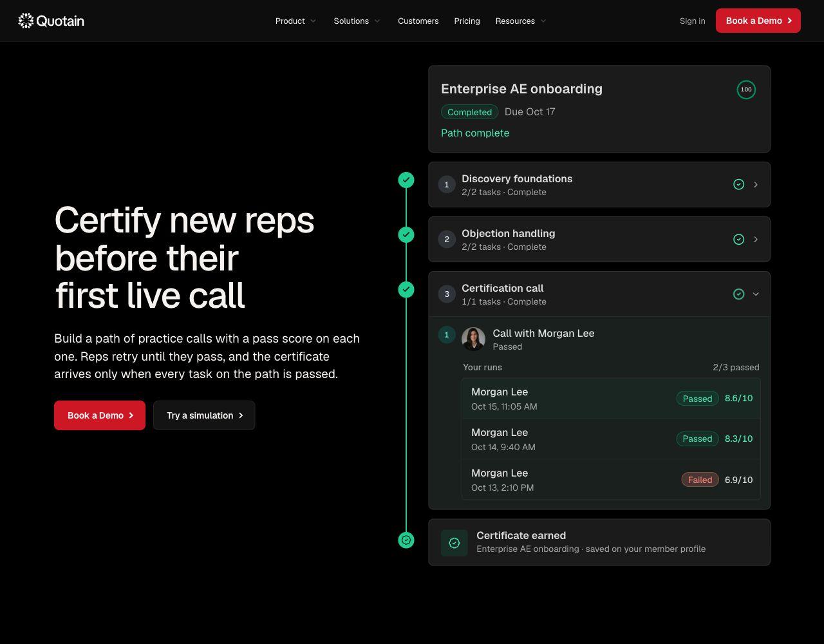Click the 100 score progress ring
Image resolution: width=824 pixels, height=644 pixels.
[746, 90]
